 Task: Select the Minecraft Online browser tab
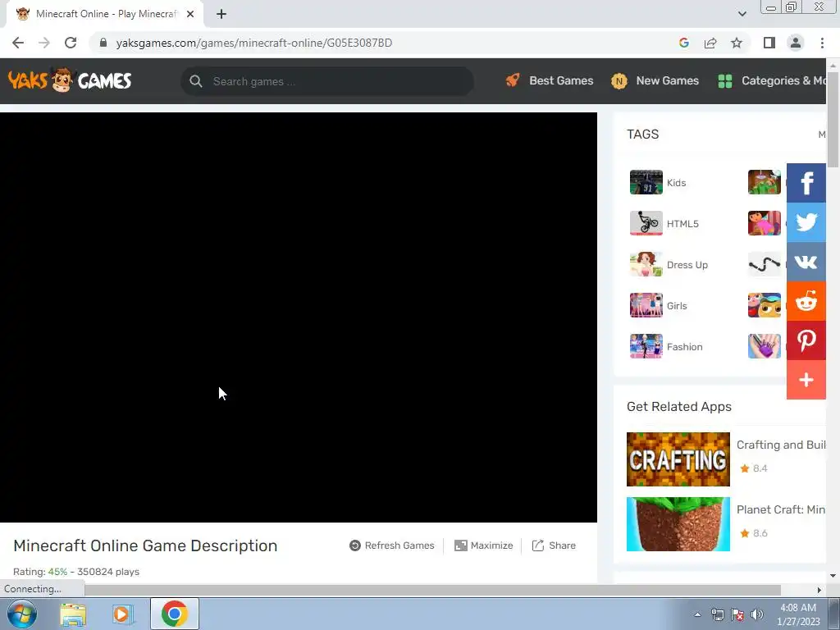105,14
